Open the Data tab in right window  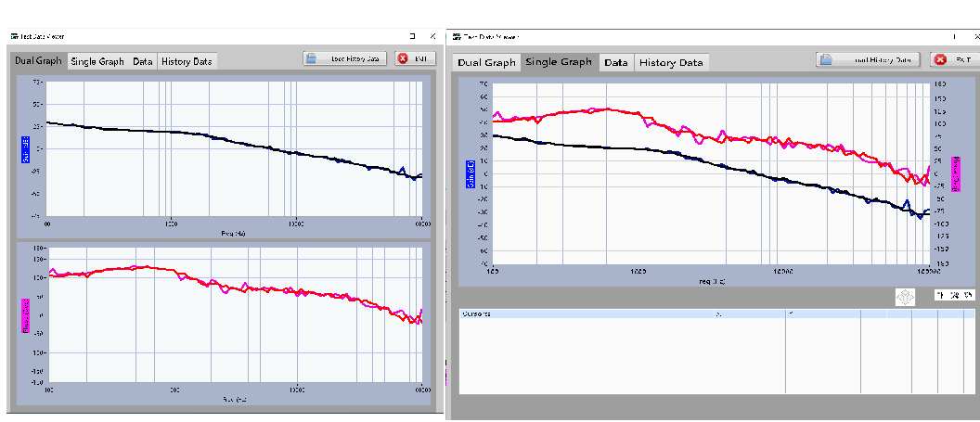(615, 62)
